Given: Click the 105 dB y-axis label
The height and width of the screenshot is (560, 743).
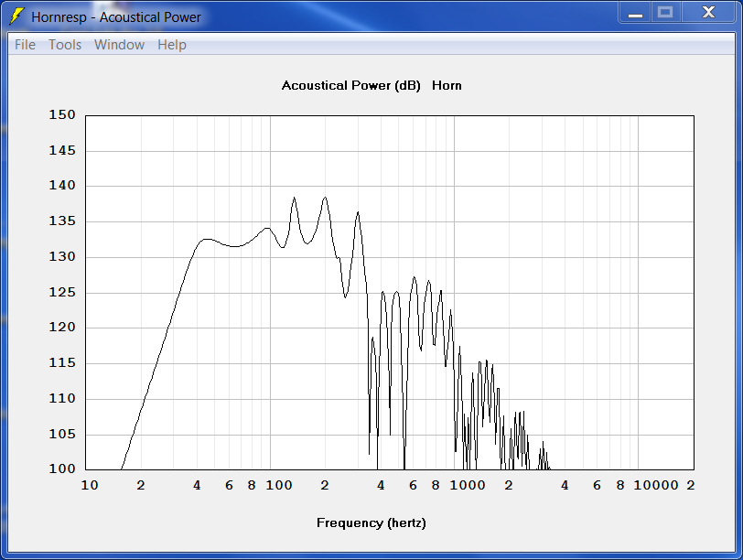Looking at the screenshot, I should [62, 434].
